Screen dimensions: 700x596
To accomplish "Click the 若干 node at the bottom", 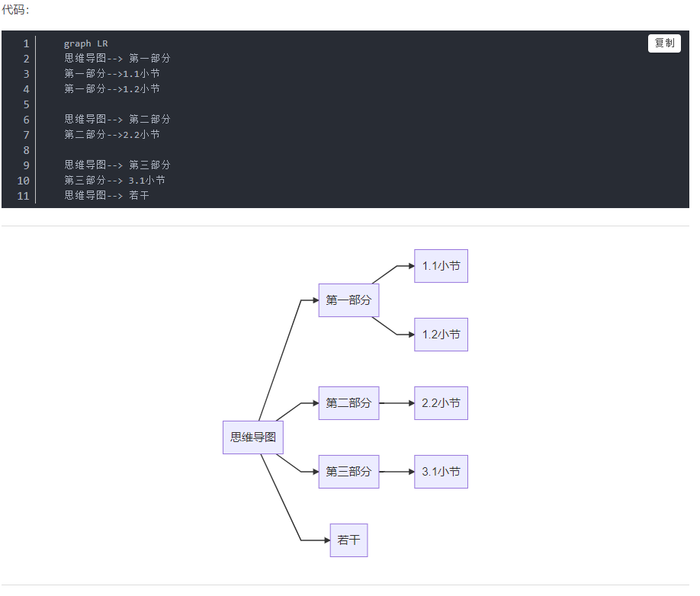I will coord(348,540).
